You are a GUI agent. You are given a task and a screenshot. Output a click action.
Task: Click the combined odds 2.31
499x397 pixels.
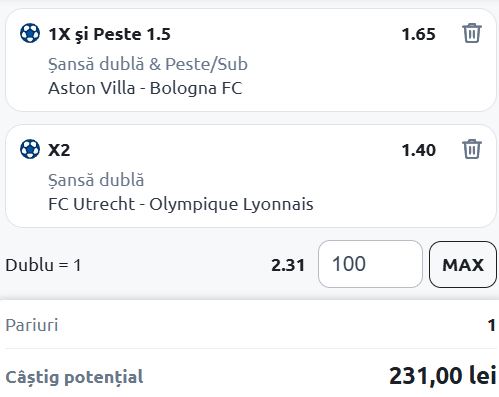click(x=288, y=265)
